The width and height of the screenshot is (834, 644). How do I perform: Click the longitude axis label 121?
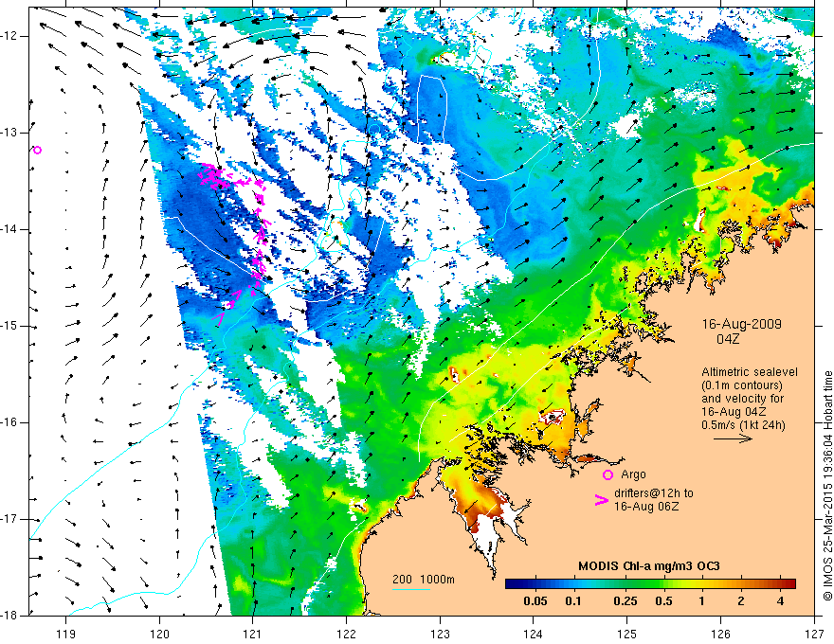click(252, 634)
